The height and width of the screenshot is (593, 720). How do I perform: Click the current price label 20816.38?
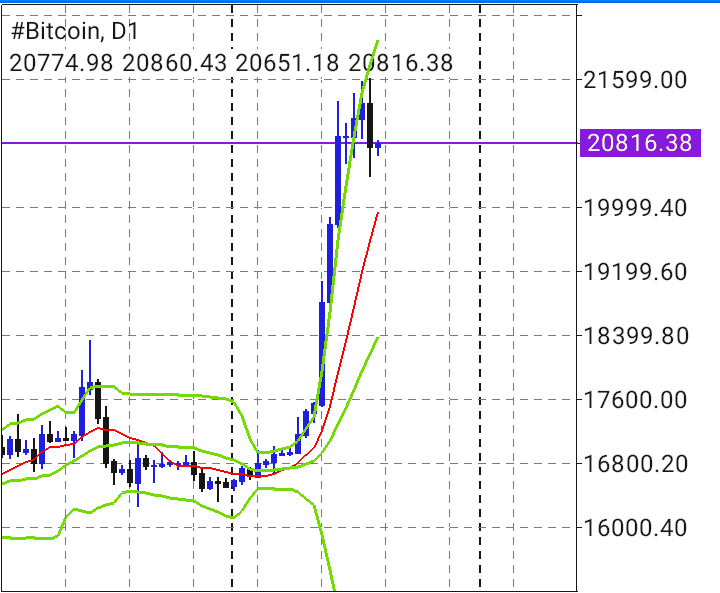[x=640, y=143]
